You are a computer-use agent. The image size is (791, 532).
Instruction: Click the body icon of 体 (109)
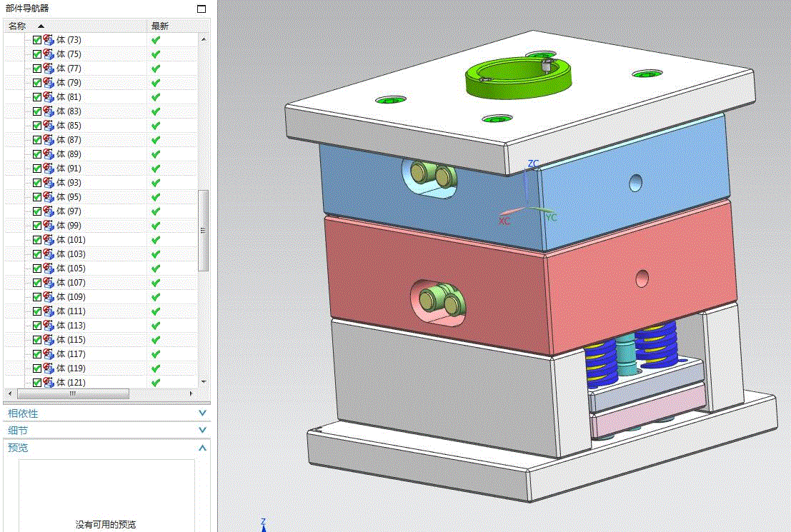[49, 297]
